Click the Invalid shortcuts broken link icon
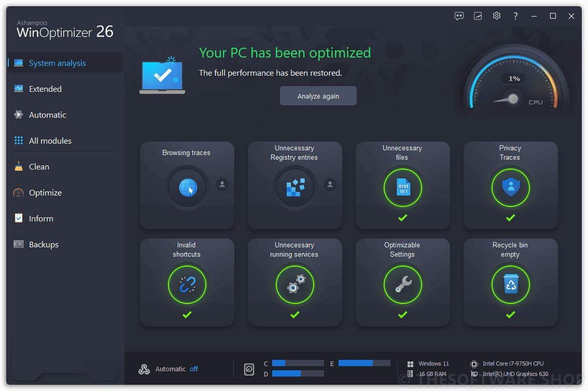 tap(187, 285)
